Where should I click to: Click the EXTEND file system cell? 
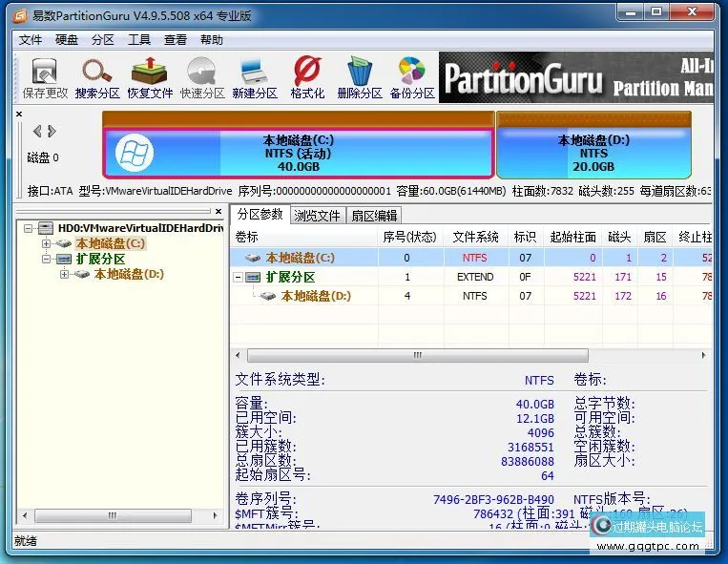tap(475, 277)
